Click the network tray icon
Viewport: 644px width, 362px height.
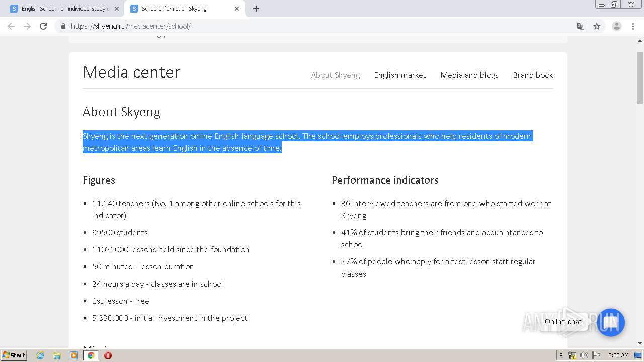pos(572,355)
